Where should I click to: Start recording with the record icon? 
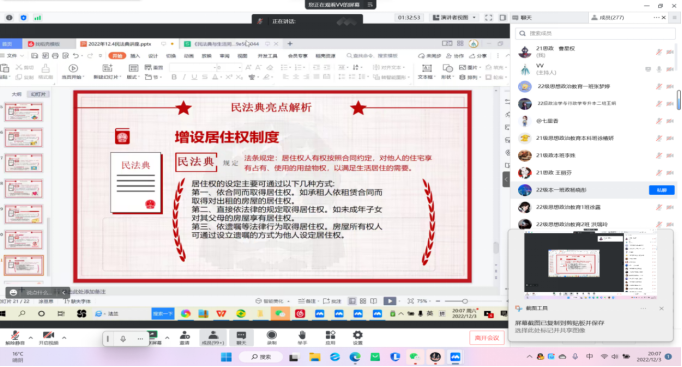(271, 337)
